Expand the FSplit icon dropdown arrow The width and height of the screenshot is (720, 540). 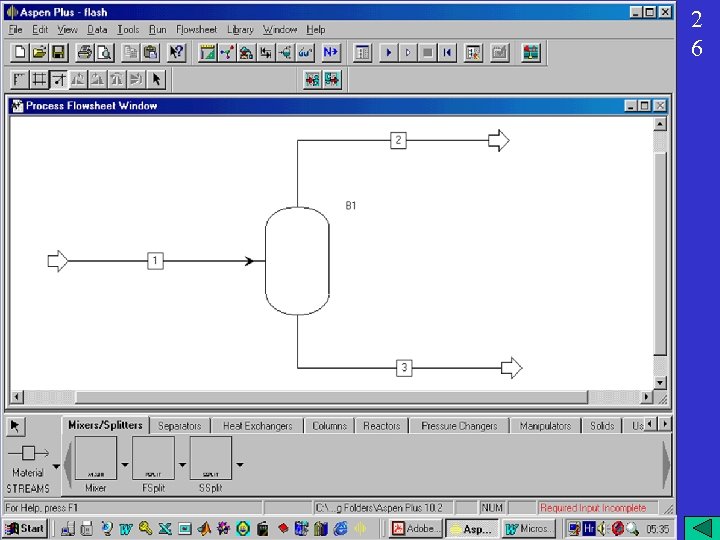pos(182,465)
